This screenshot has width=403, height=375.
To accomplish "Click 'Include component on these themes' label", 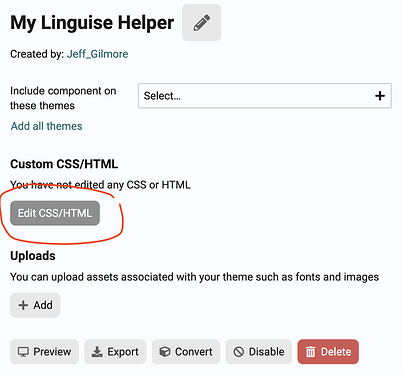I will 63,98.
